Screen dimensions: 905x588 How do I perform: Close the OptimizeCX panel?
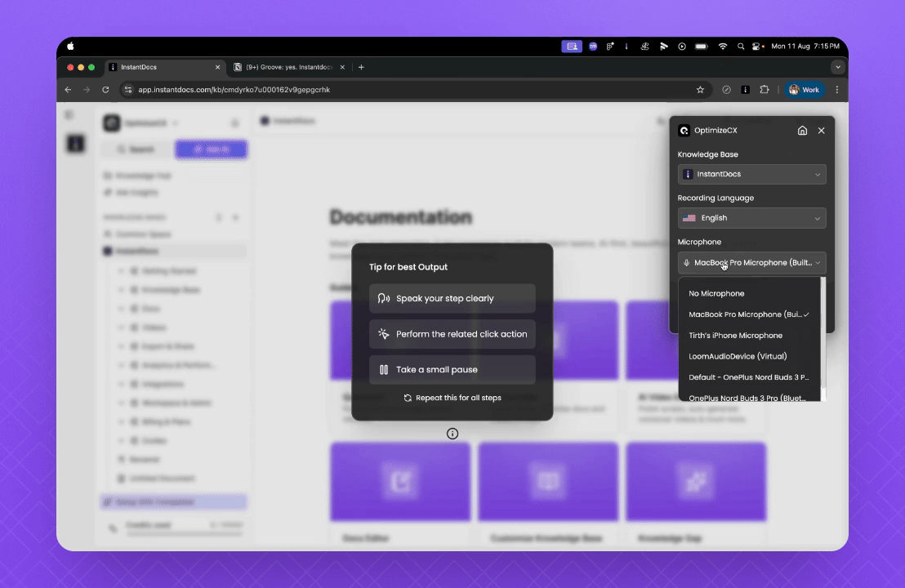click(822, 131)
